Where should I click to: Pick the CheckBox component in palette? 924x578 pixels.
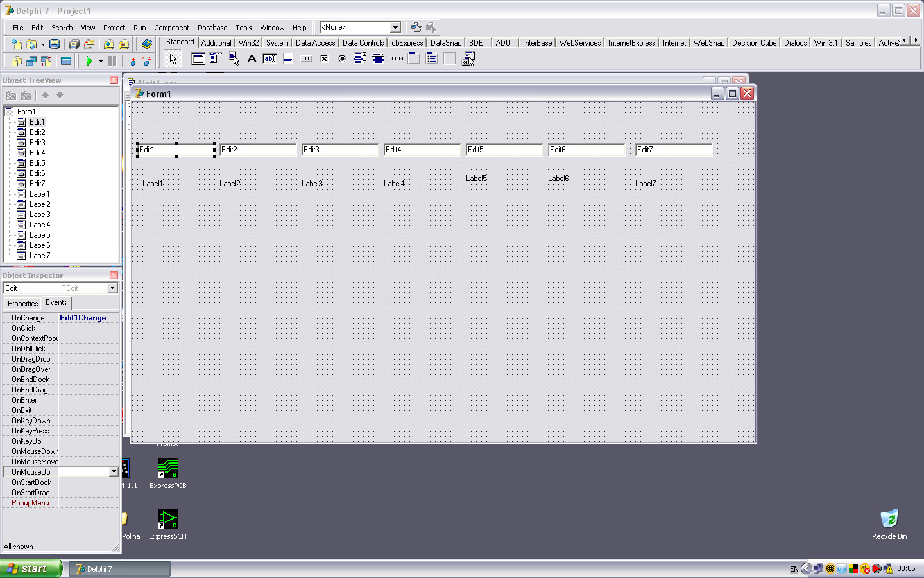click(x=324, y=58)
